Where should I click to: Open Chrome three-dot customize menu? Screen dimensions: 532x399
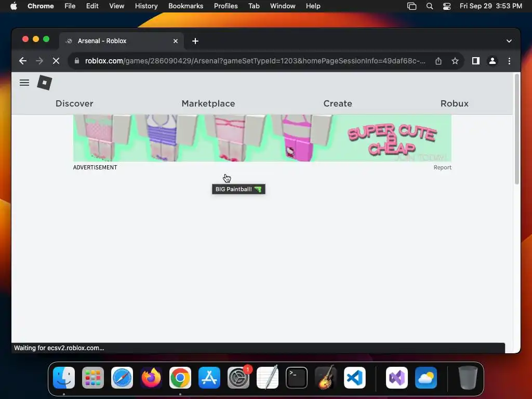(x=509, y=61)
